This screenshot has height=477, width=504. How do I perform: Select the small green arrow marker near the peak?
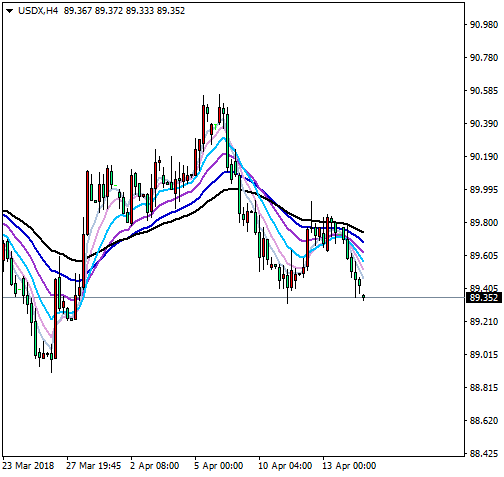click(216, 126)
